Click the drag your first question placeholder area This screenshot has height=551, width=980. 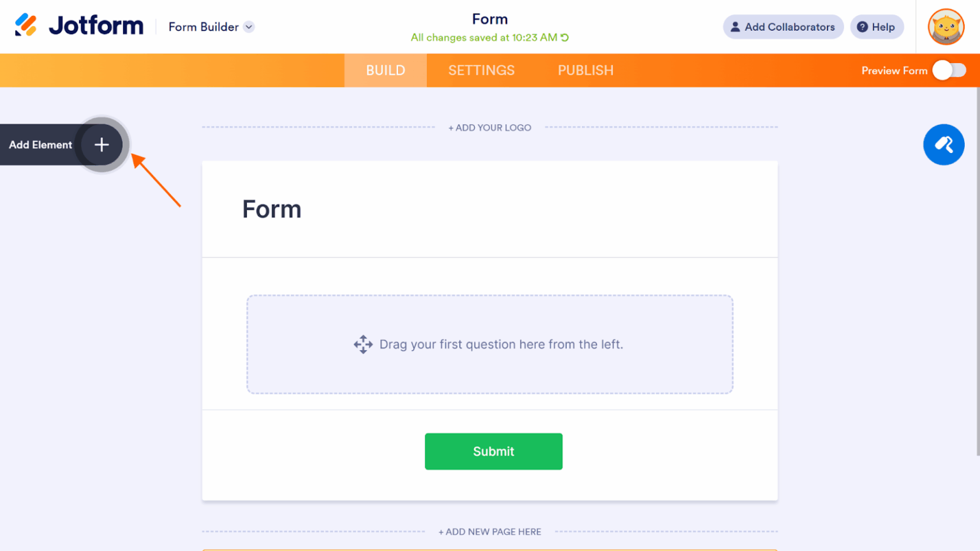click(x=489, y=344)
